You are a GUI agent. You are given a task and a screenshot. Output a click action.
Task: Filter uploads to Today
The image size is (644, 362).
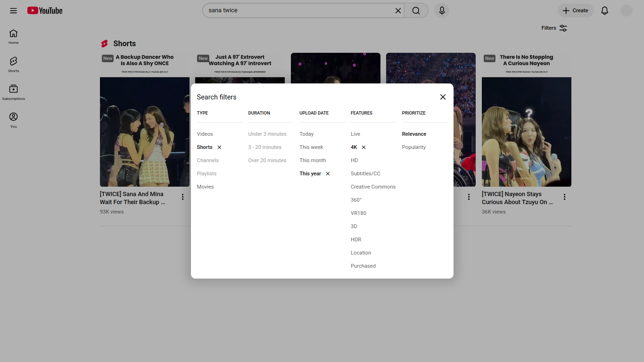tap(306, 134)
